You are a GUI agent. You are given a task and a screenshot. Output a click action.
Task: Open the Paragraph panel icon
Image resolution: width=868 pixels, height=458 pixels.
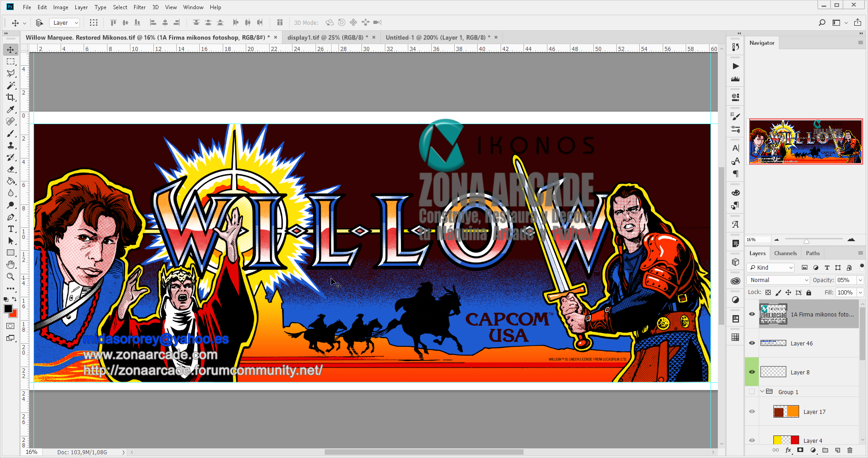[735, 175]
